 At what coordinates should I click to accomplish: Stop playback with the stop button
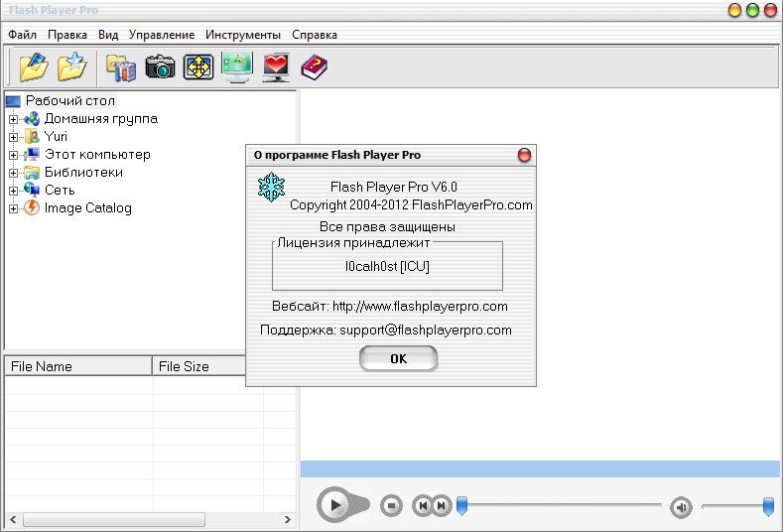391,506
